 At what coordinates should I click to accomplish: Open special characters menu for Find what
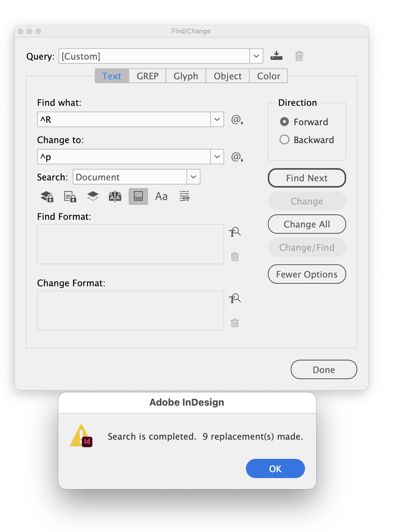(237, 120)
